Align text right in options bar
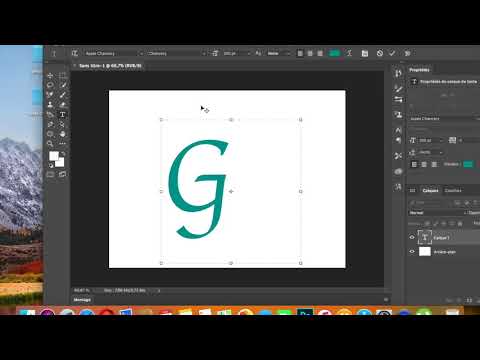The image size is (480, 360). (x=320, y=53)
